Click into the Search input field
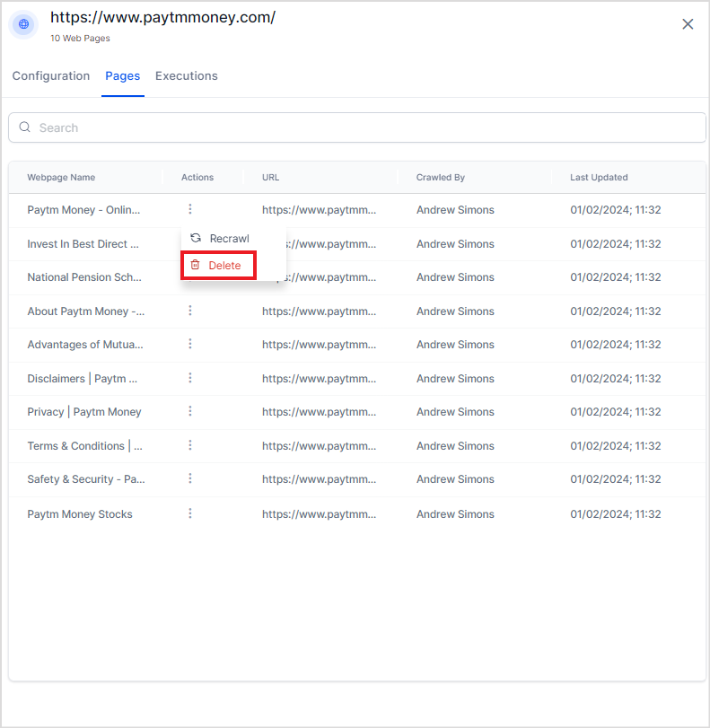Viewport: 710px width, 728px height. point(359,127)
